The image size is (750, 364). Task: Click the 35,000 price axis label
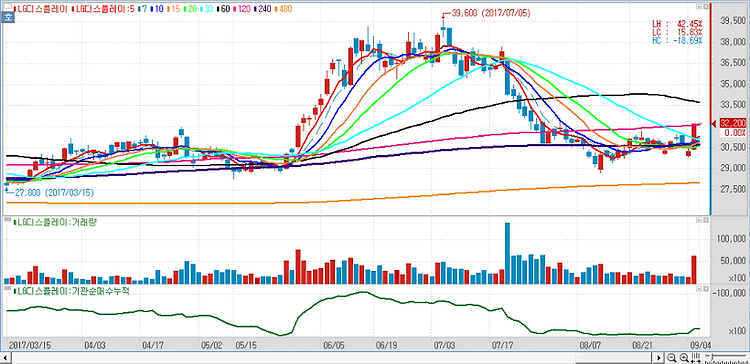pos(733,84)
